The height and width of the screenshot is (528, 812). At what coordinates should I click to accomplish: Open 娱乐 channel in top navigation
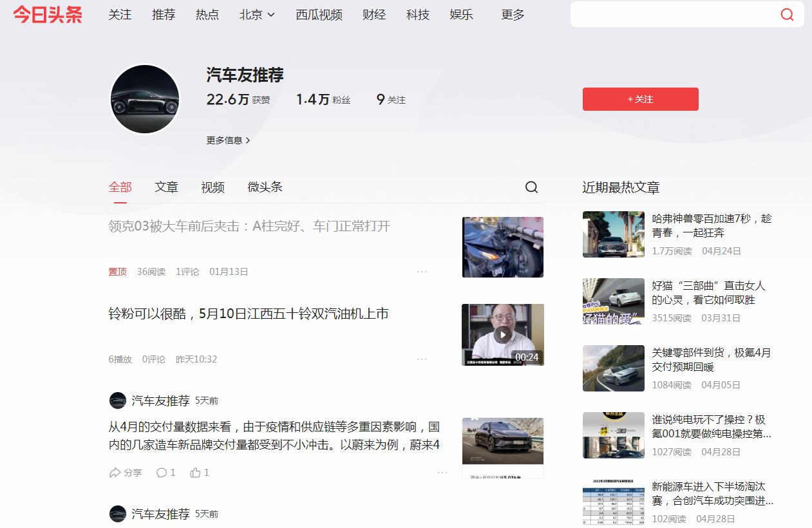(x=461, y=14)
